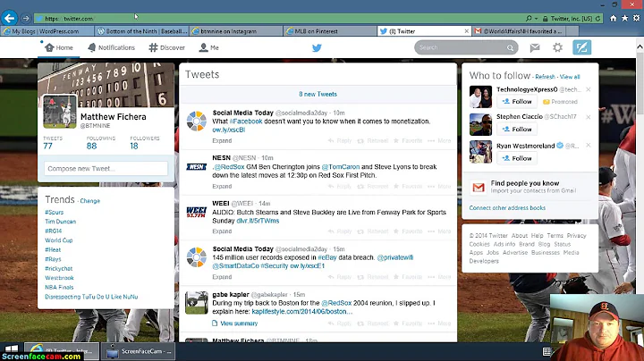The width and height of the screenshot is (644, 361).
Task: Reply to Social Media Today Facebook tweet
Action: pos(340,140)
